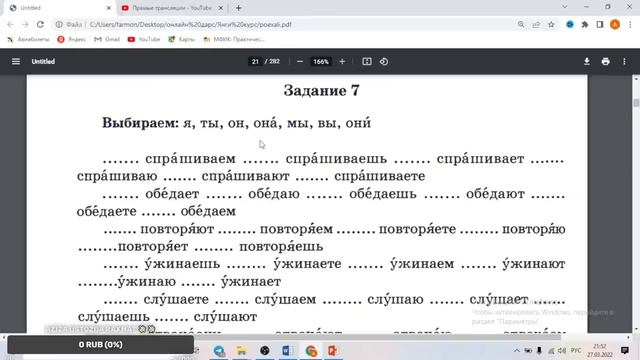This screenshot has width=640, height=360.
Task: Click the 0 RUB (0%) overlay bar
Action: point(100,344)
